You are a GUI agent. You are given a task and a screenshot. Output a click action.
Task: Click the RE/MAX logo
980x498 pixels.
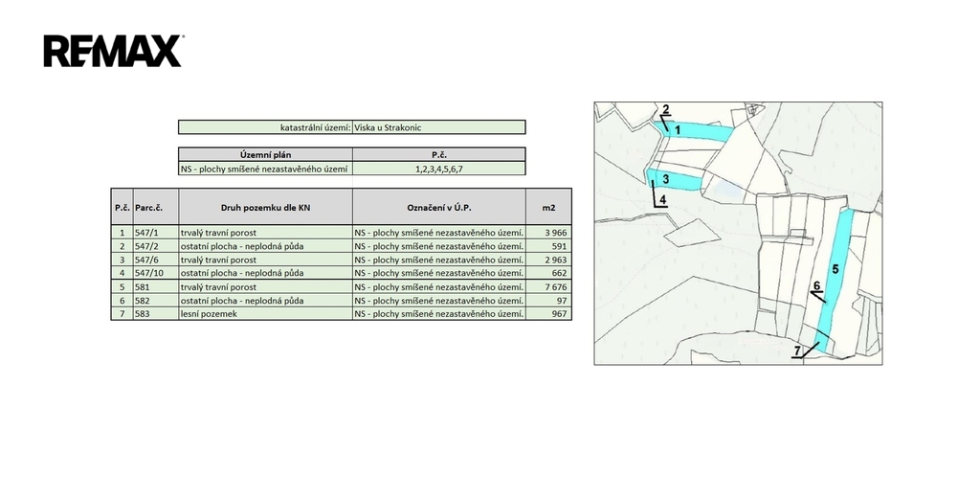pyautogui.click(x=112, y=51)
